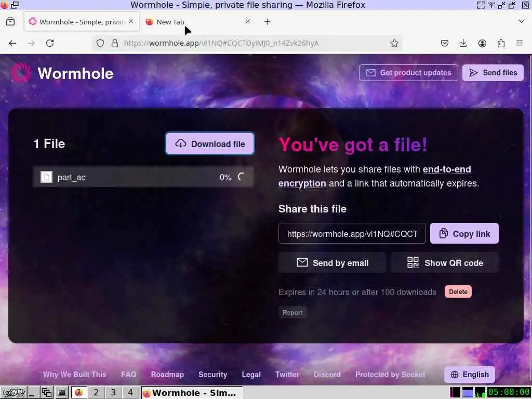This screenshot has width=532, height=399.
Task: Click the Report button
Action: [x=292, y=312]
